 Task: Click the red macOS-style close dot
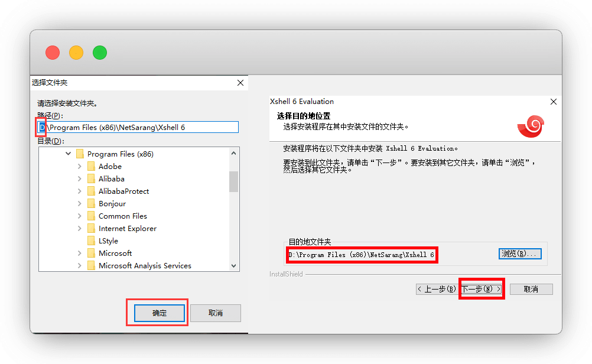53,53
